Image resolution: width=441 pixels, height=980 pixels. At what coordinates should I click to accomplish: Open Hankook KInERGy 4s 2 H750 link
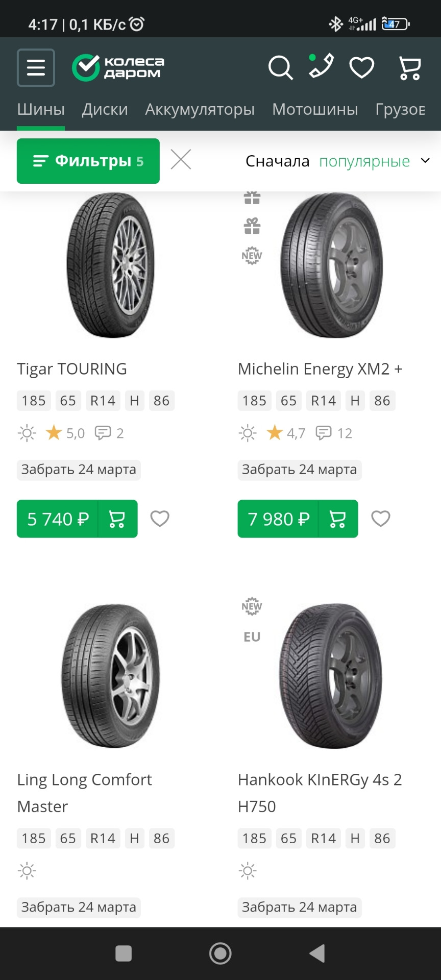[x=320, y=793]
